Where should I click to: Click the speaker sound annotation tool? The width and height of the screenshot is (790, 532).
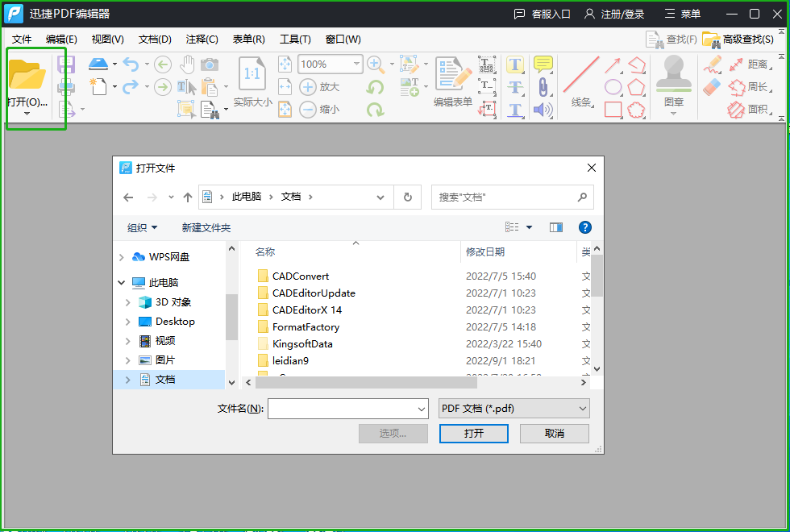(543, 110)
